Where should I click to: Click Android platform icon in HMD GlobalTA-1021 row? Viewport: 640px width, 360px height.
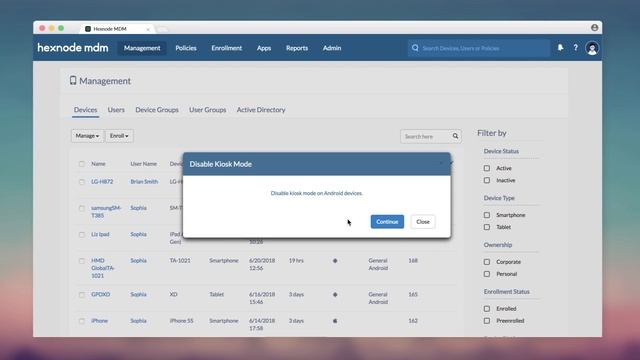tap(335, 261)
